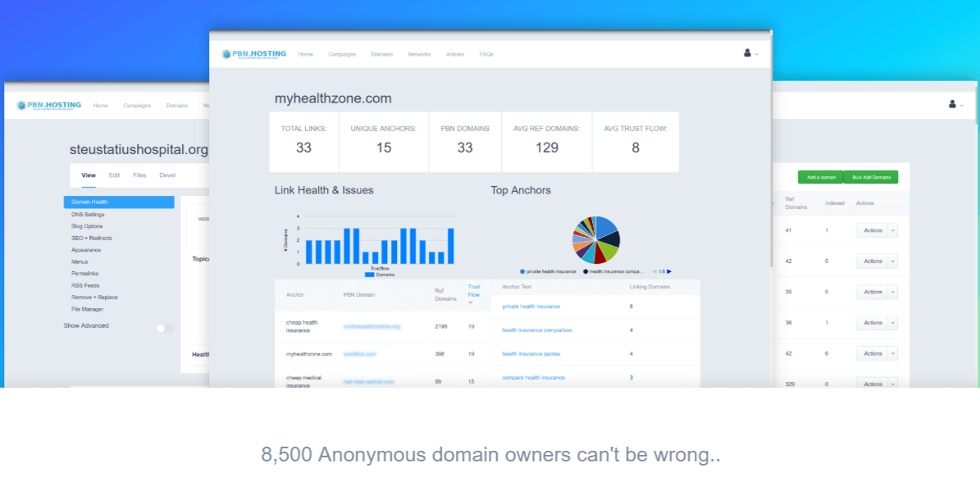Open the 'health insurance comparison' anchor link

[x=537, y=330]
